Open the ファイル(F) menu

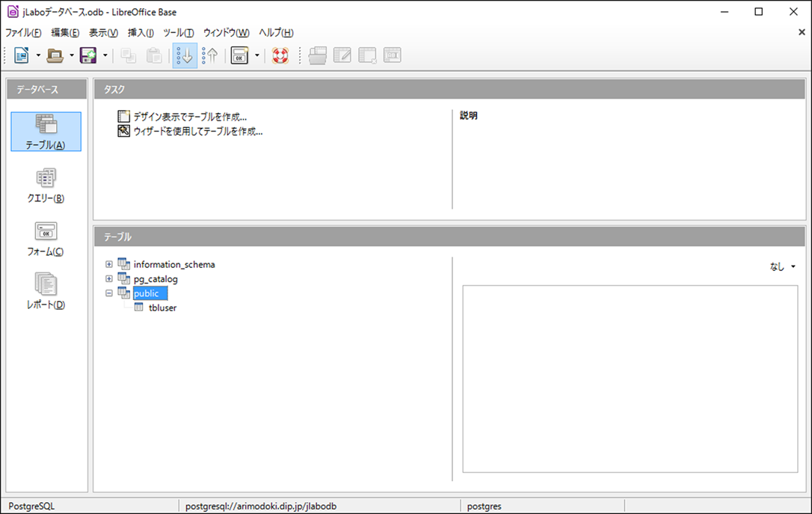coord(23,33)
